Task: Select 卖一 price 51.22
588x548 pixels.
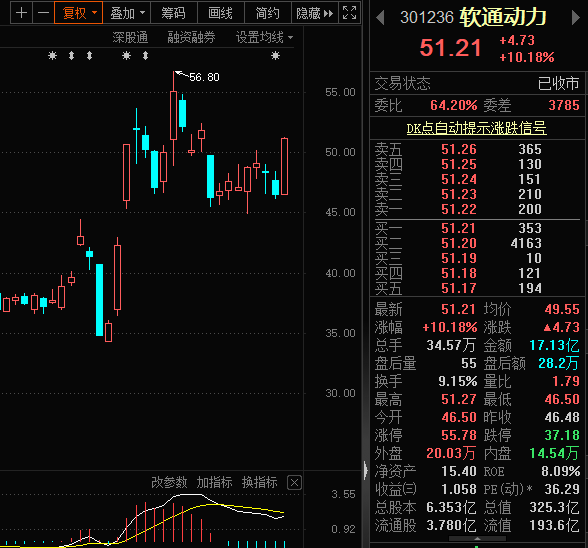Action: pos(459,209)
